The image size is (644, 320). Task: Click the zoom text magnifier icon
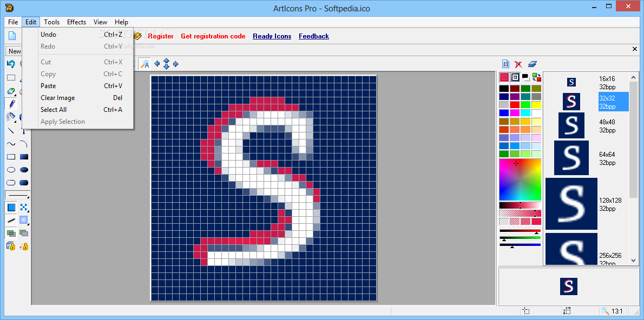(145, 64)
